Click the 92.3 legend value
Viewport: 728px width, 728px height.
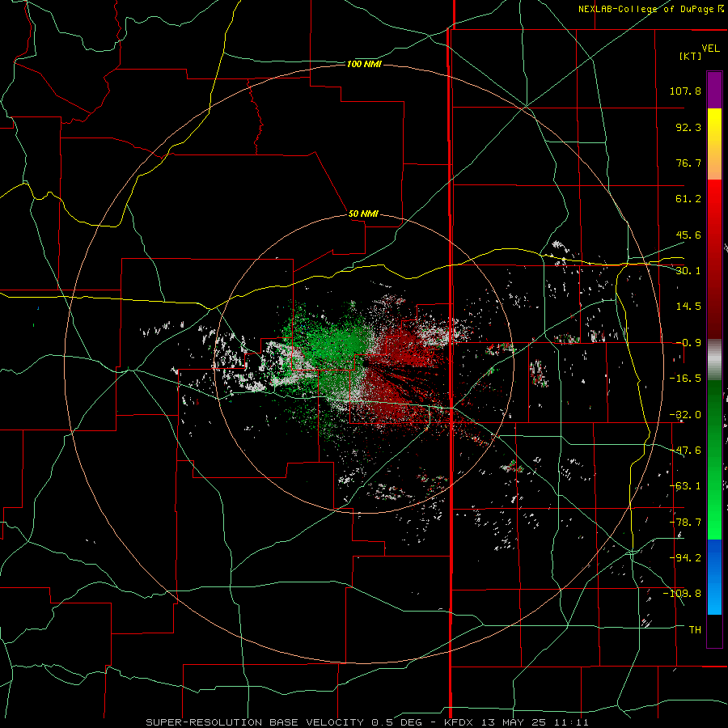pyautogui.click(x=688, y=127)
